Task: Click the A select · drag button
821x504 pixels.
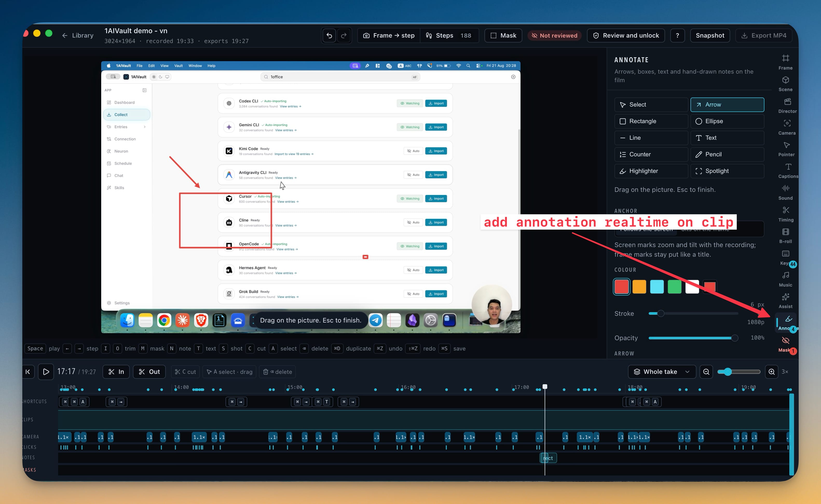Action: click(x=229, y=372)
